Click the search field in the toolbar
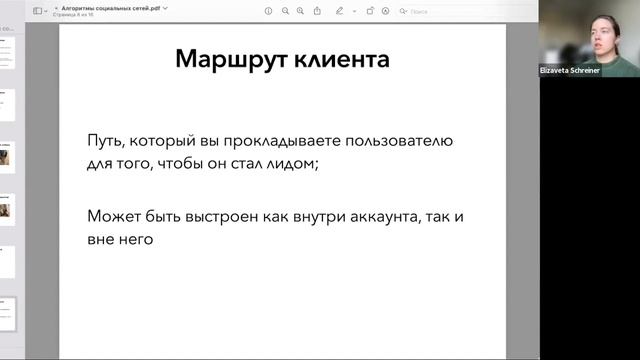The image size is (640, 360). (465, 11)
